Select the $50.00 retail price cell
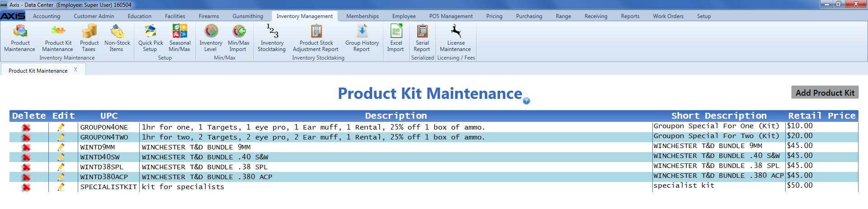Image resolution: width=868 pixels, height=209 pixels. 822,186
